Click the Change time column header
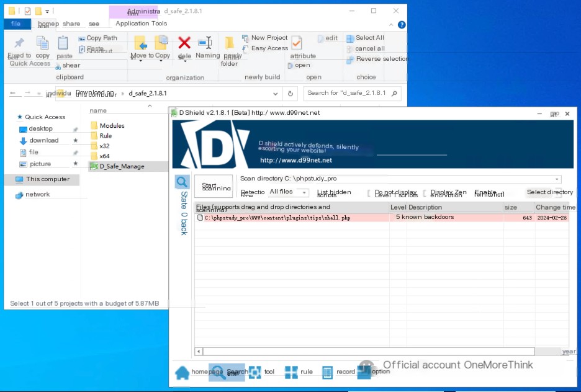Screen dimensions: 581x392 [556, 207]
